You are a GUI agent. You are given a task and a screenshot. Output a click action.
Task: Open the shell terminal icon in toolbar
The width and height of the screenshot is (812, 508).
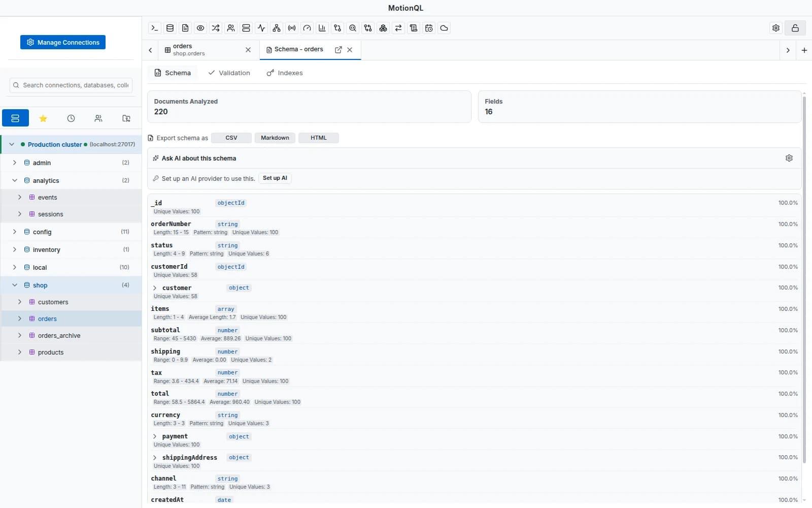pyautogui.click(x=155, y=28)
